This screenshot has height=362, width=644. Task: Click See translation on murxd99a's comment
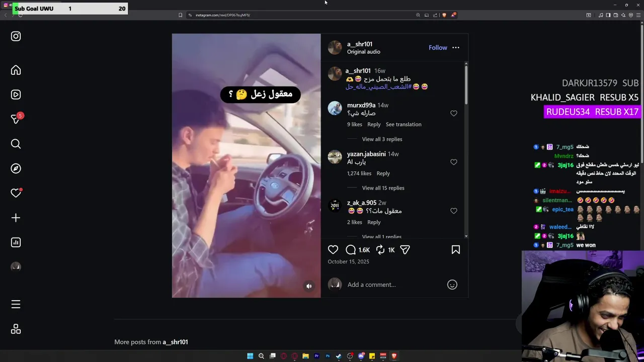pyautogui.click(x=404, y=125)
